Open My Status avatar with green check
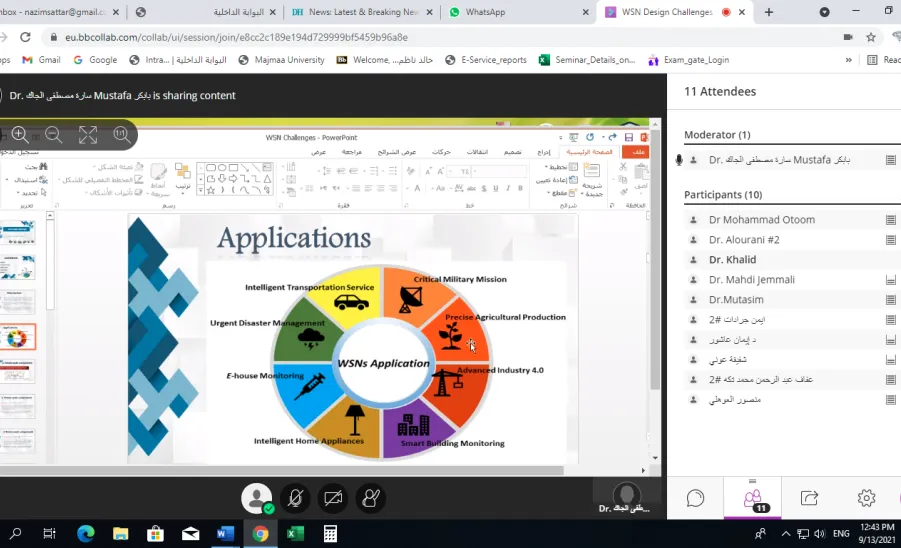The height and width of the screenshot is (548, 901). pyautogui.click(x=257, y=498)
